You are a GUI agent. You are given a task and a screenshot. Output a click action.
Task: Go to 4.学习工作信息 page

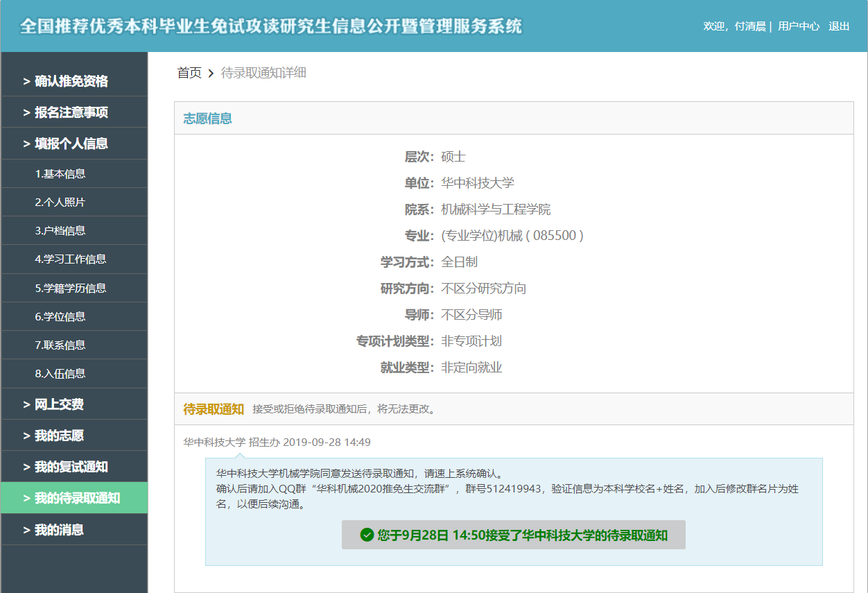(x=71, y=259)
